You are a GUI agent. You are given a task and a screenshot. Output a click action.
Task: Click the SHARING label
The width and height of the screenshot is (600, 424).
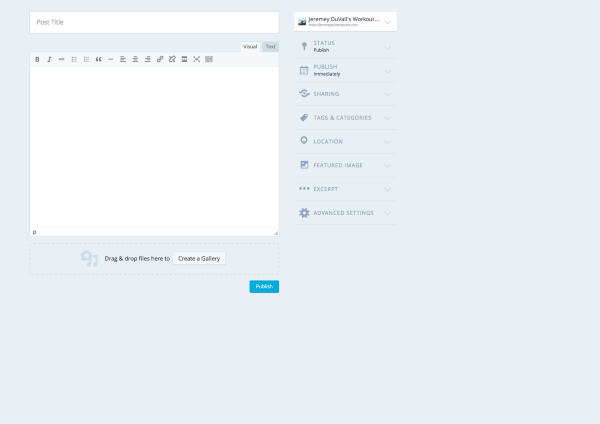coord(326,94)
